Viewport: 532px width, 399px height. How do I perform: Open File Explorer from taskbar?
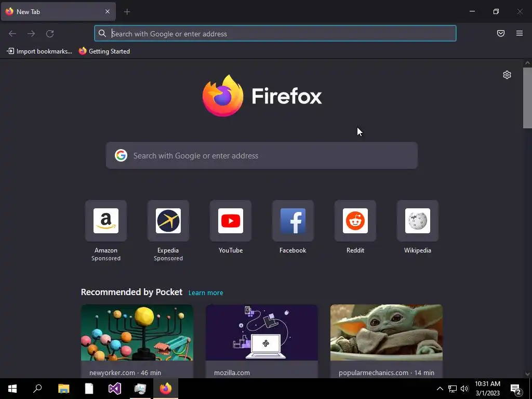pyautogui.click(x=63, y=389)
